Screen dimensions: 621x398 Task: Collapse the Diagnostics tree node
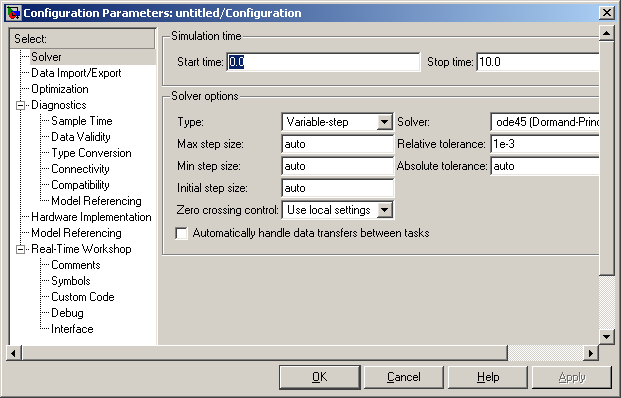point(20,105)
